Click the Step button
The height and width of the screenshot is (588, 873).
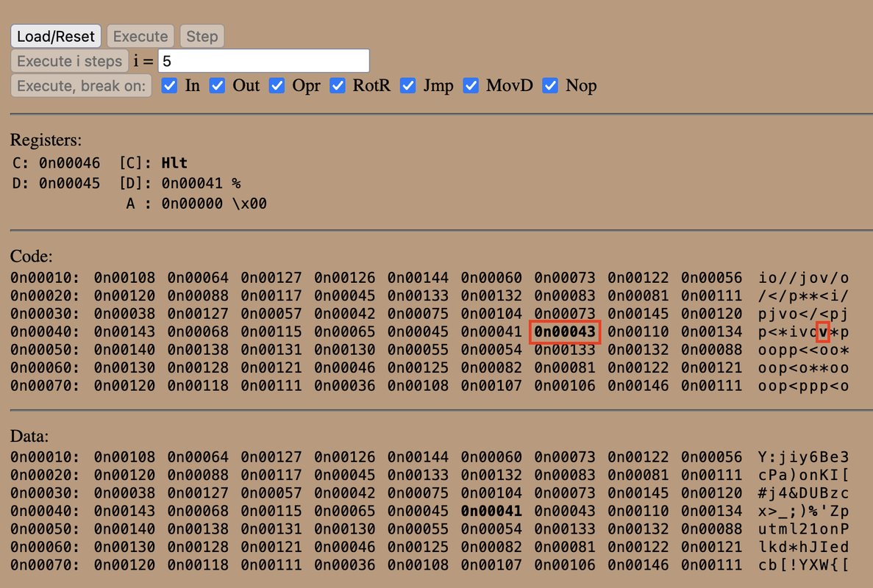(x=202, y=36)
